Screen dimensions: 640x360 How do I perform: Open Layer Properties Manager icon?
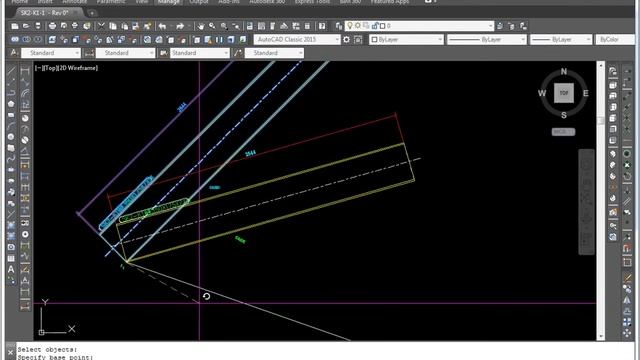pos(339,26)
